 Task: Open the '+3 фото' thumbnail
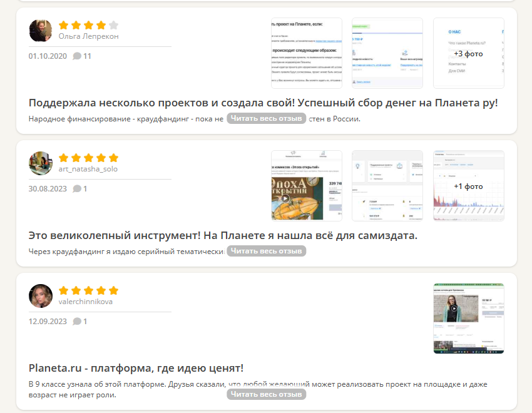pos(469,53)
